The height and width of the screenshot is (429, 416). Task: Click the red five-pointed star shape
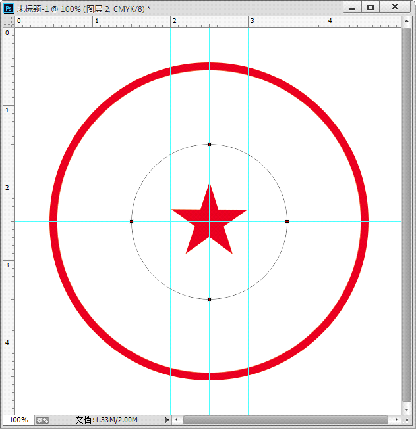coord(209,222)
